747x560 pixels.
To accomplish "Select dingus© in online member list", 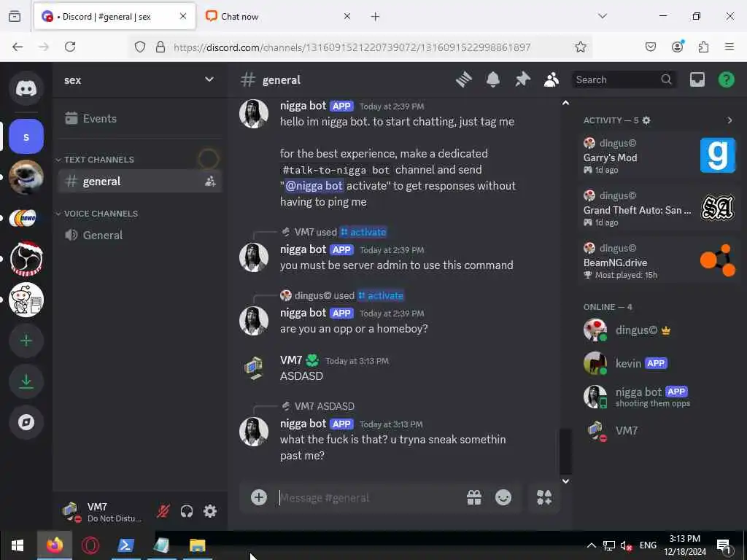I will 659,330.
